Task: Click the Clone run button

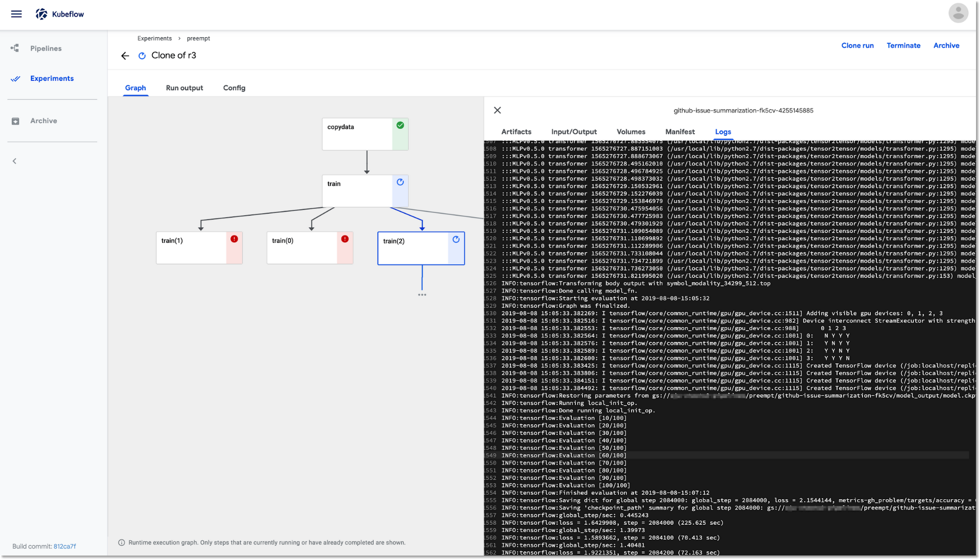Action: pos(857,46)
